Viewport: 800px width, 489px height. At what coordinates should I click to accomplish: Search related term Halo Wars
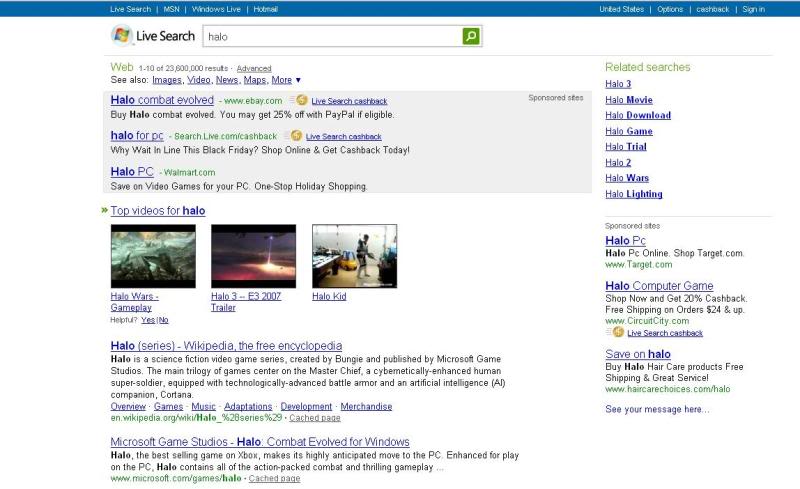click(627, 178)
